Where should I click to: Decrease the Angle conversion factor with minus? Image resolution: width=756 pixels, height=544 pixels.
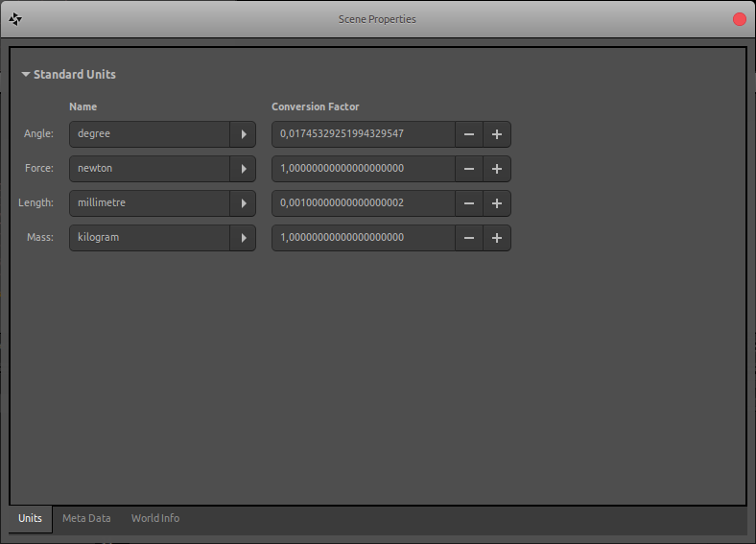click(469, 134)
